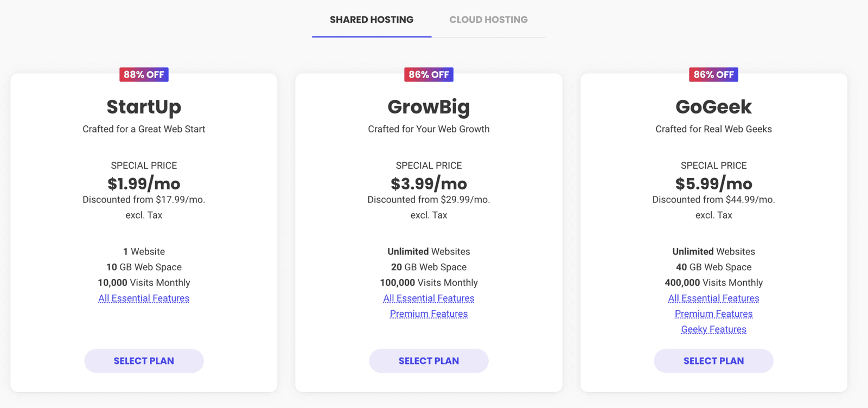Click 'excl. Tax' in StartUp card

tap(144, 215)
